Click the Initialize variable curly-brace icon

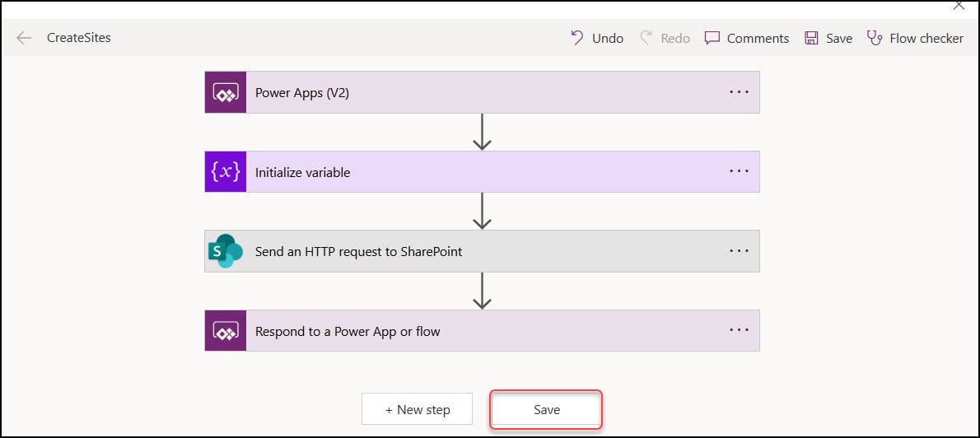(226, 172)
